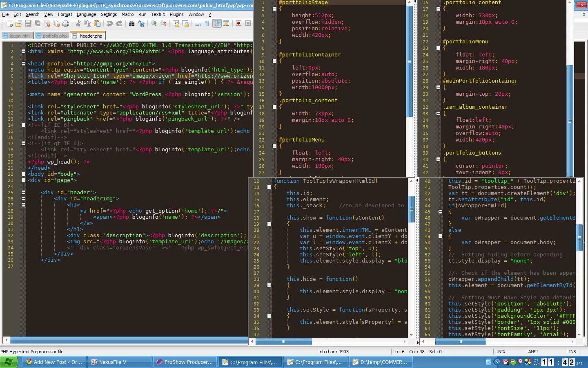
Task: Click the taskbar clock showing 11:42
Action: click(x=558, y=362)
